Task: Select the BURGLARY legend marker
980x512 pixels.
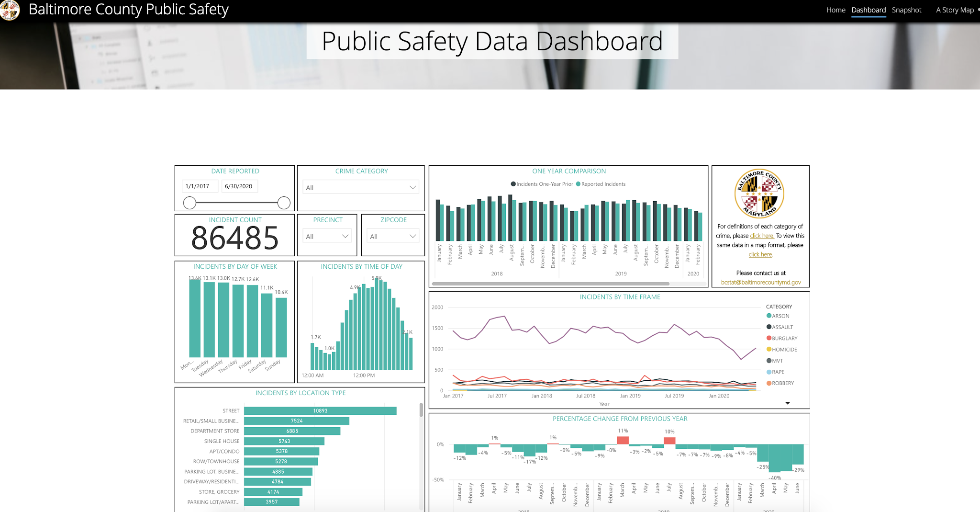Action: point(769,338)
